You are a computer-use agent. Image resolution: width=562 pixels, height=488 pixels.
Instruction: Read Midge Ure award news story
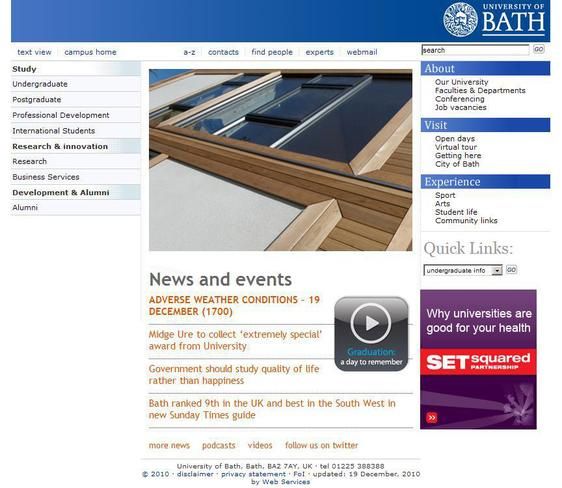click(x=235, y=340)
